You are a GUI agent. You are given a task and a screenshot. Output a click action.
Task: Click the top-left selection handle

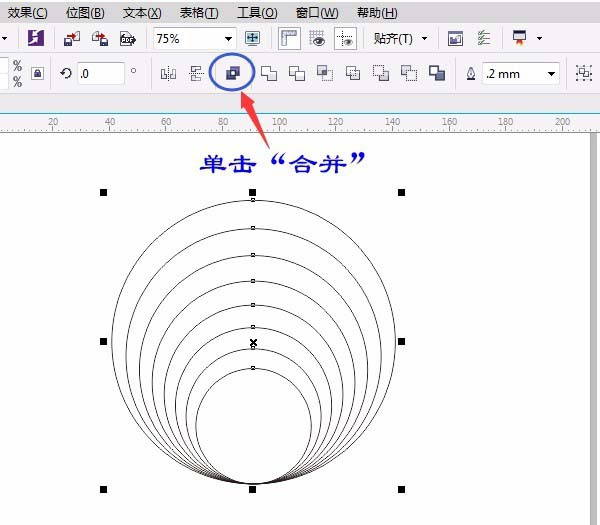[103, 192]
